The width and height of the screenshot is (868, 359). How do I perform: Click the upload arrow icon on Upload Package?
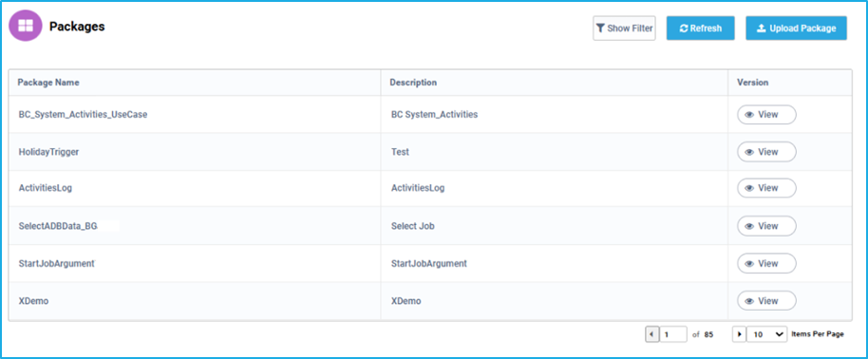(x=761, y=28)
